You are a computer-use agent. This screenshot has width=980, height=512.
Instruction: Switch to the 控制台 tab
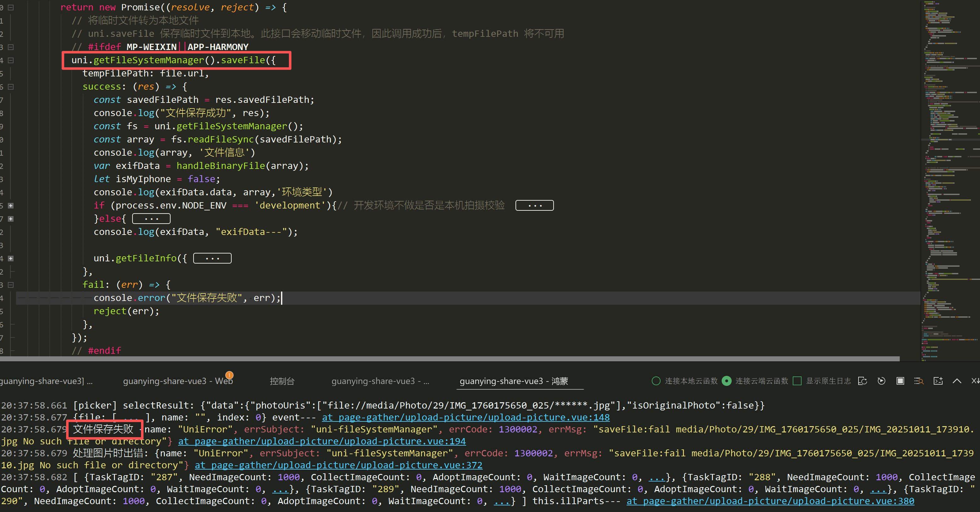click(282, 381)
